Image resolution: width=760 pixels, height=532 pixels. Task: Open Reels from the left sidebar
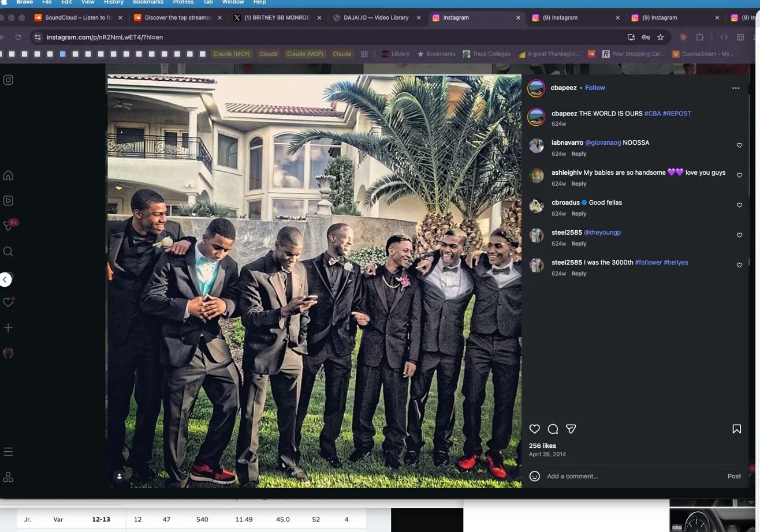(8, 201)
